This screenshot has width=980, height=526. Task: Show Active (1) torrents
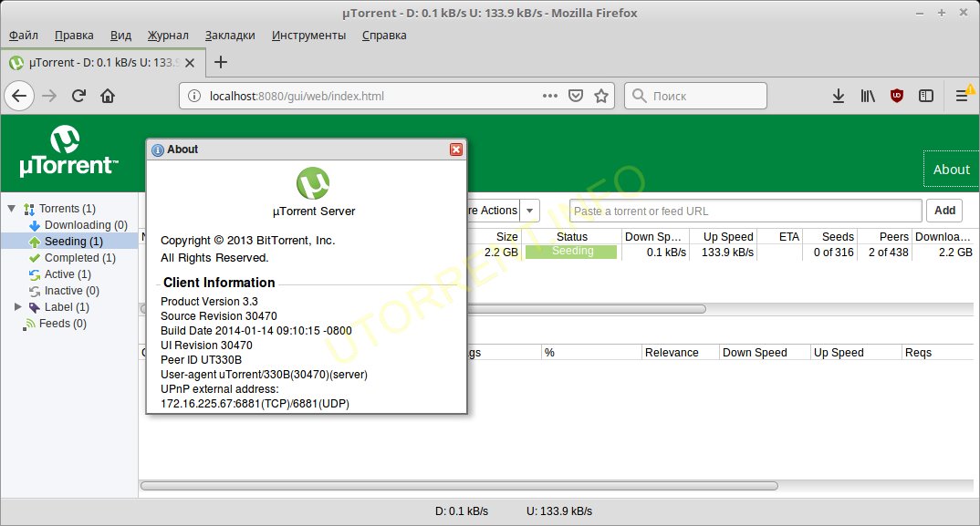[x=68, y=274]
